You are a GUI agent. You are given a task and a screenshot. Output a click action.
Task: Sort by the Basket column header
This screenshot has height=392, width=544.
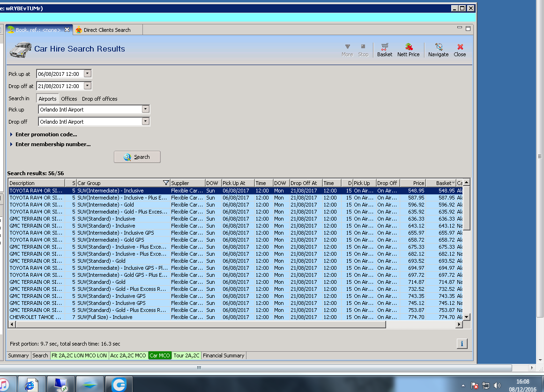tap(440, 183)
